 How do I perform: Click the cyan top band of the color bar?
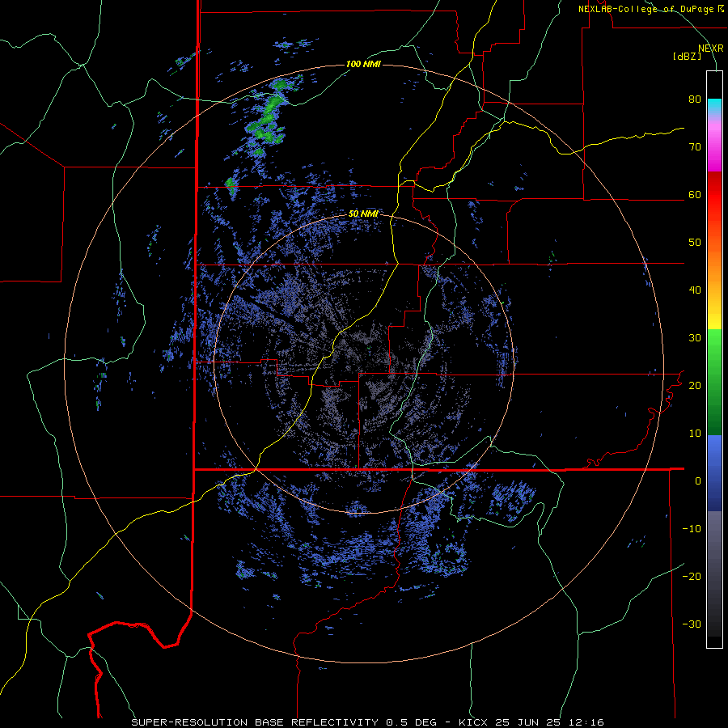(714, 108)
